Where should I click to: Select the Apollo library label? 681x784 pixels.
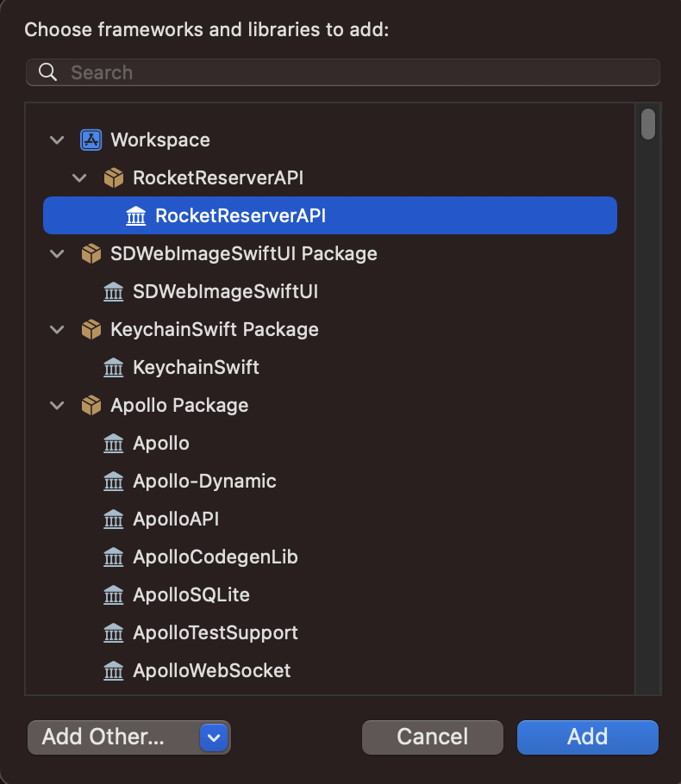click(161, 444)
